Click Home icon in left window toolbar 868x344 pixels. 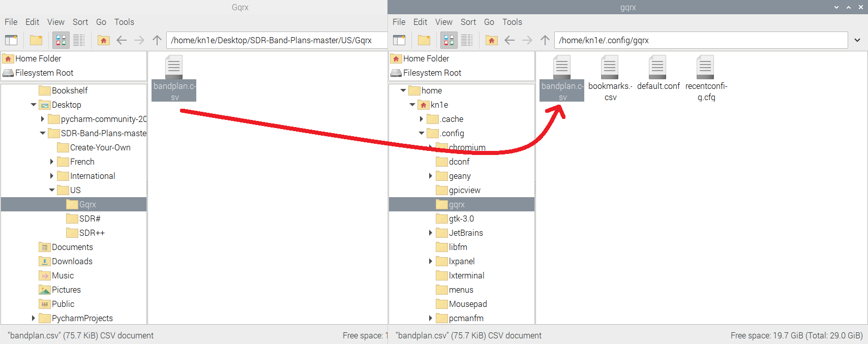(x=104, y=40)
